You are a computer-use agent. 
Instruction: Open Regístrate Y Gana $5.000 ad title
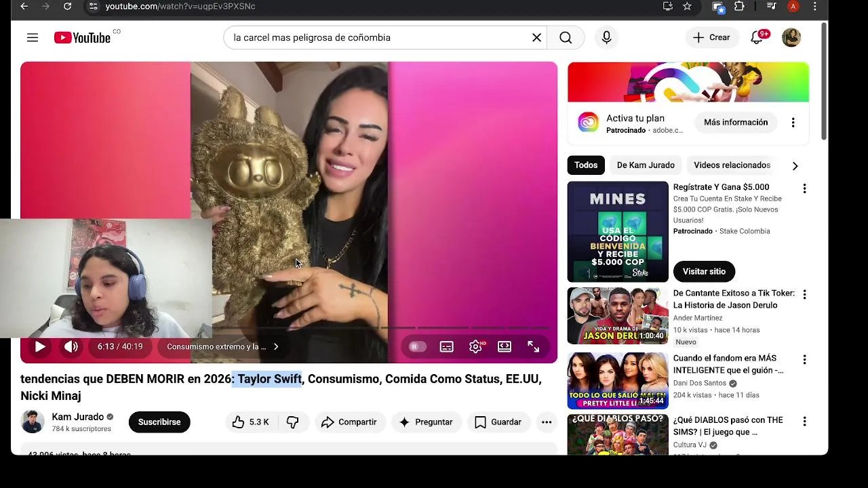pos(721,187)
